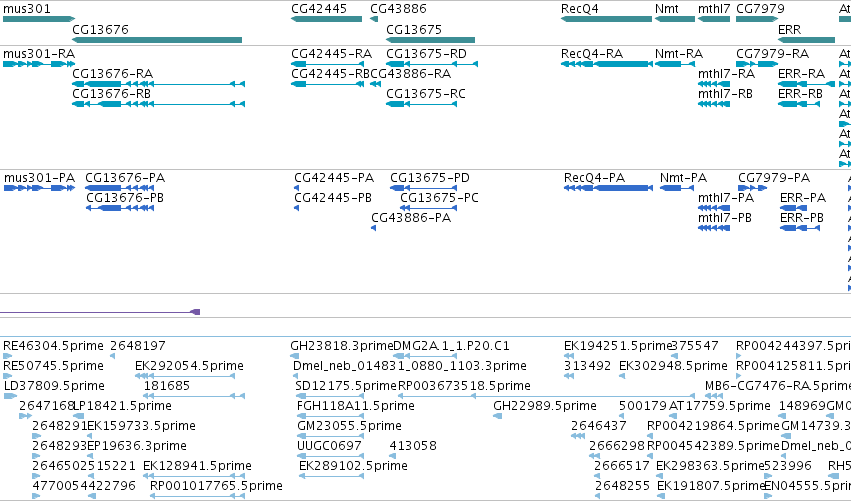Click the Nmt-PA protein label

pyautogui.click(x=683, y=178)
